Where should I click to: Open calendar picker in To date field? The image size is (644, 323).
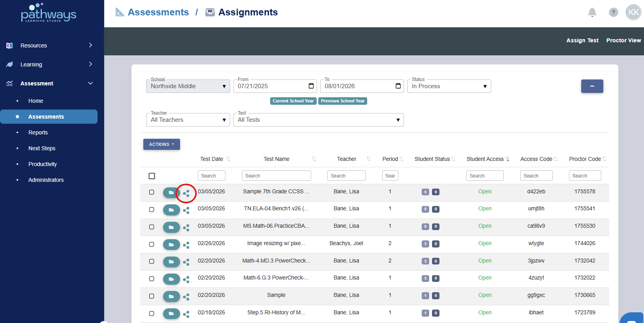pyautogui.click(x=398, y=86)
